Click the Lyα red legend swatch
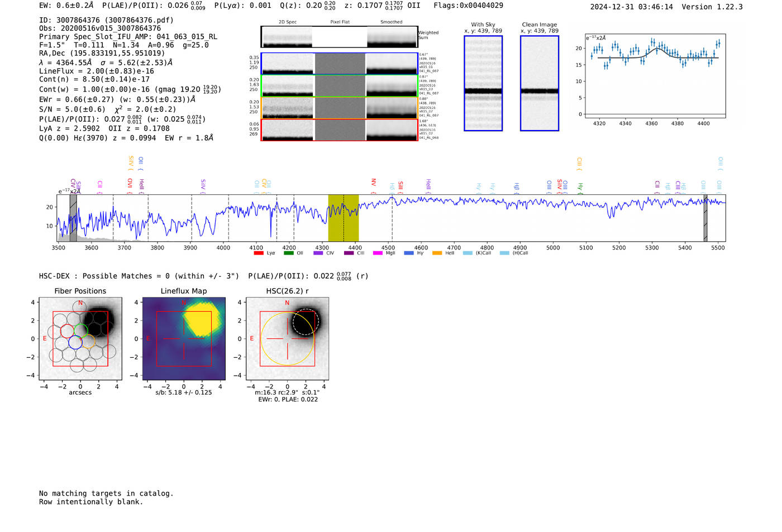 pyautogui.click(x=259, y=253)
